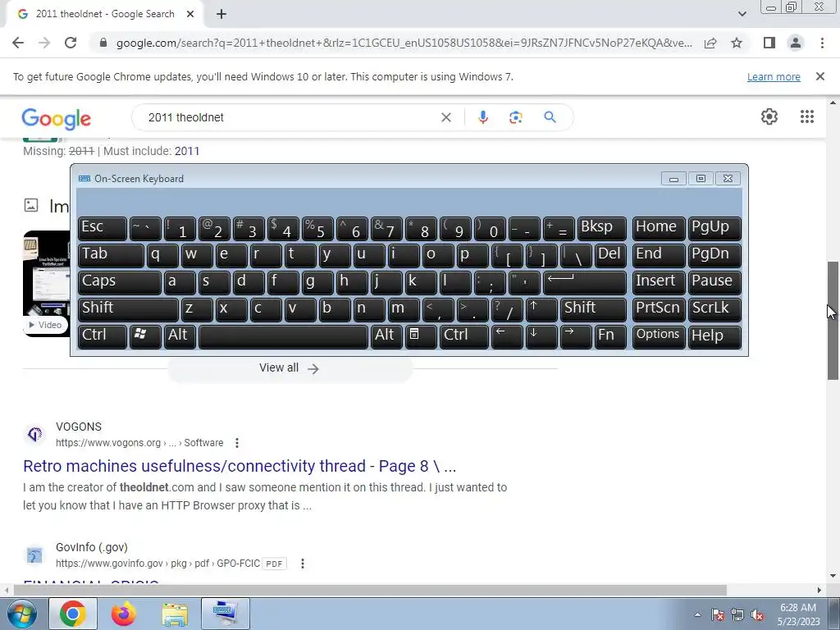Toggle Insert key on On-Screen Keyboard

pyautogui.click(x=659, y=282)
